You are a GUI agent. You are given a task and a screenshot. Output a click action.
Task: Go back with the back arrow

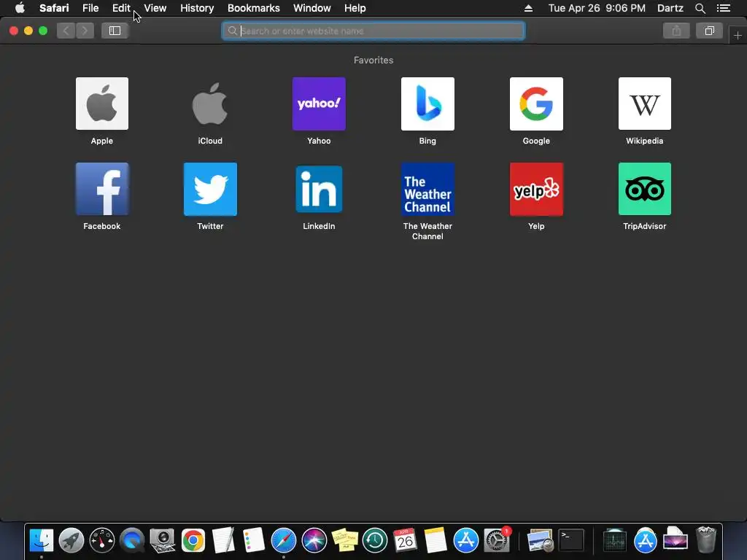coord(66,31)
